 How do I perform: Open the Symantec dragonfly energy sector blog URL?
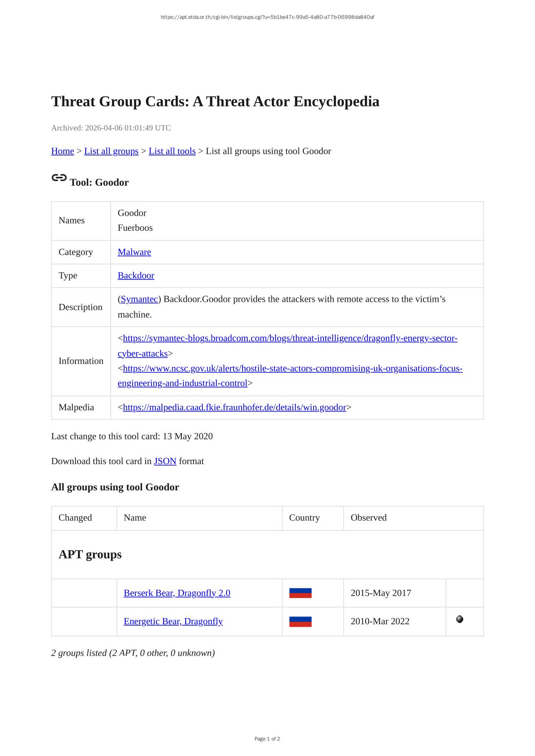(x=289, y=338)
